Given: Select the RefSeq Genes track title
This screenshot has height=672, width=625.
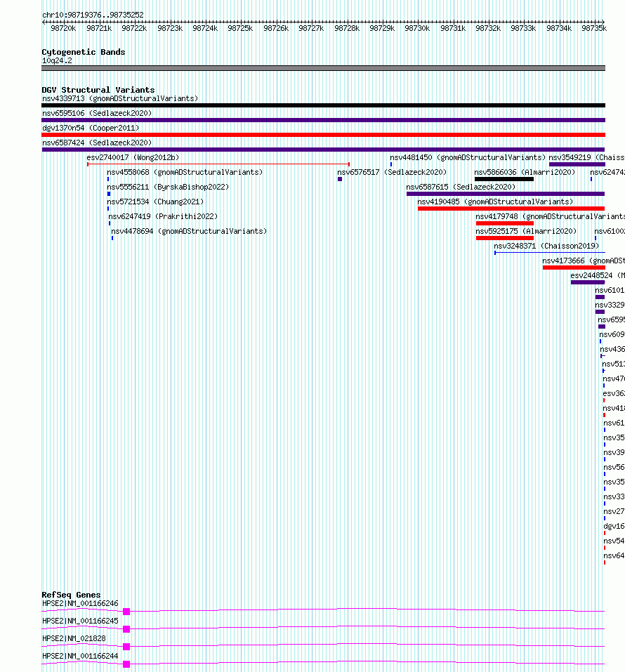Looking at the screenshot, I should pyautogui.click(x=71, y=595).
